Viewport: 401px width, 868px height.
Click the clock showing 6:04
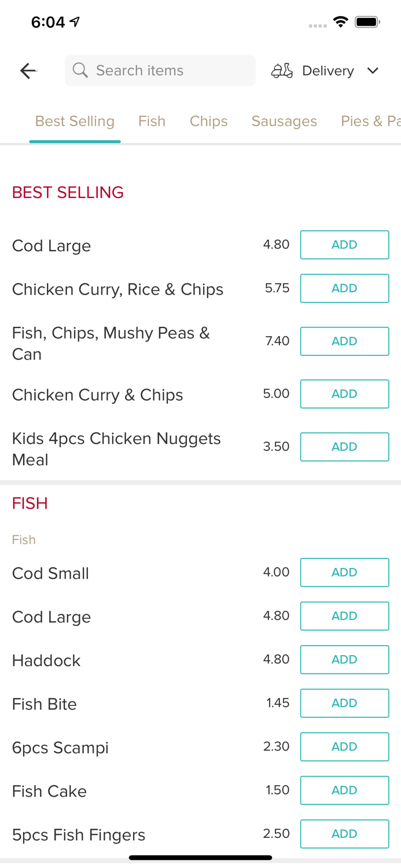(x=49, y=22)
